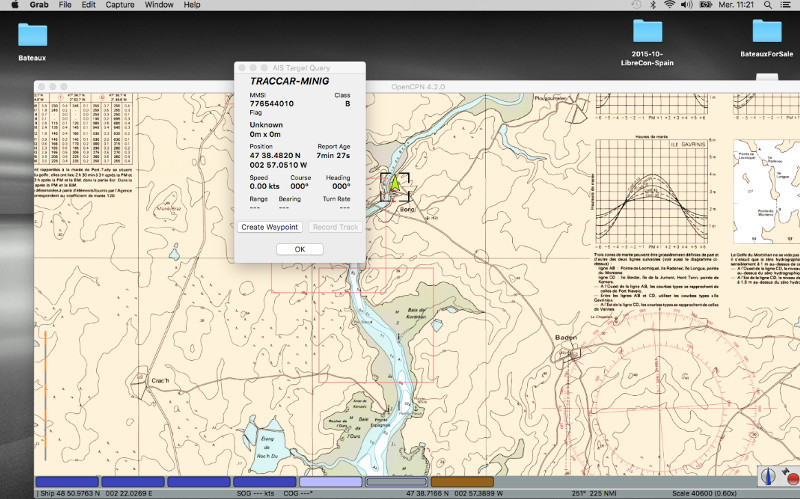
Task: Click the Bono label on chart
Action: [x=407, y=209]
